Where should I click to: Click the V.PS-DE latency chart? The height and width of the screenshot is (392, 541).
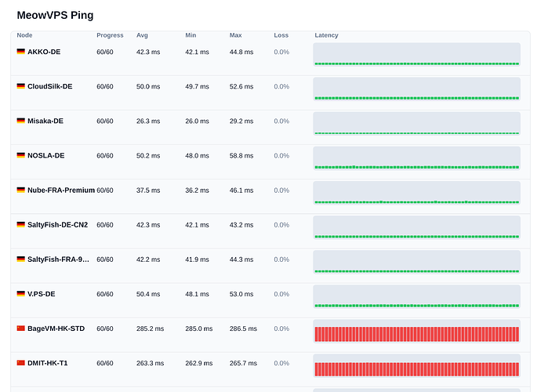pos(417,296)
